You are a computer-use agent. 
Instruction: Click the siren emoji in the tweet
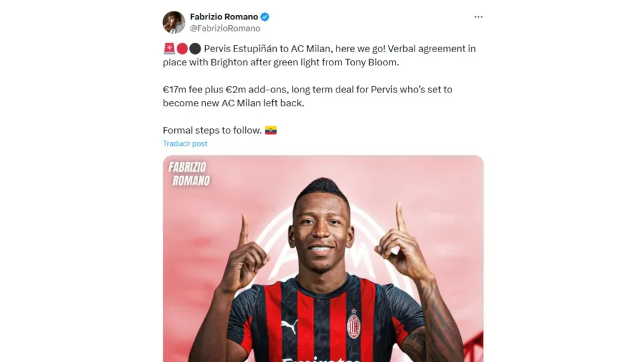click(x=169, y=48)
